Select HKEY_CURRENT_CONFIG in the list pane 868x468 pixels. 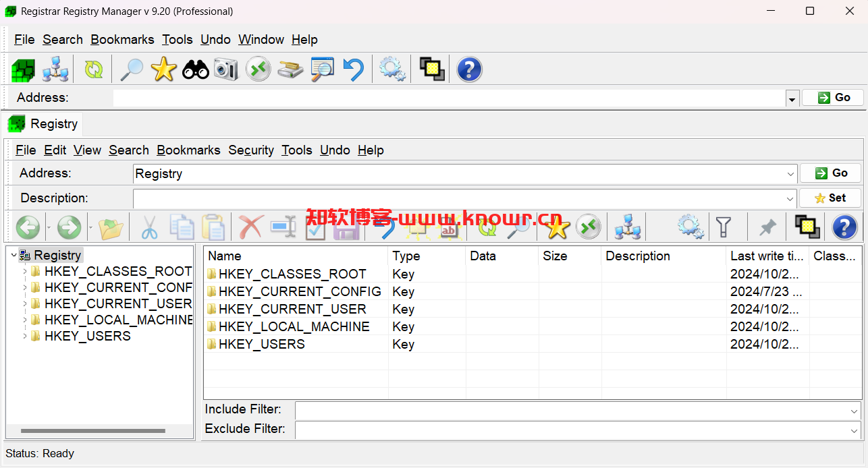tap(533, 291)
